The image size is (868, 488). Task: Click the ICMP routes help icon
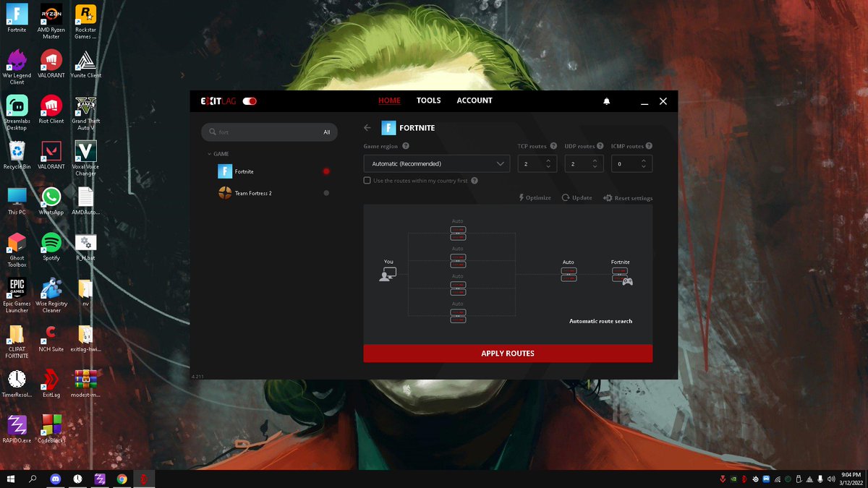pyautogui.click(x=649, y=146)
